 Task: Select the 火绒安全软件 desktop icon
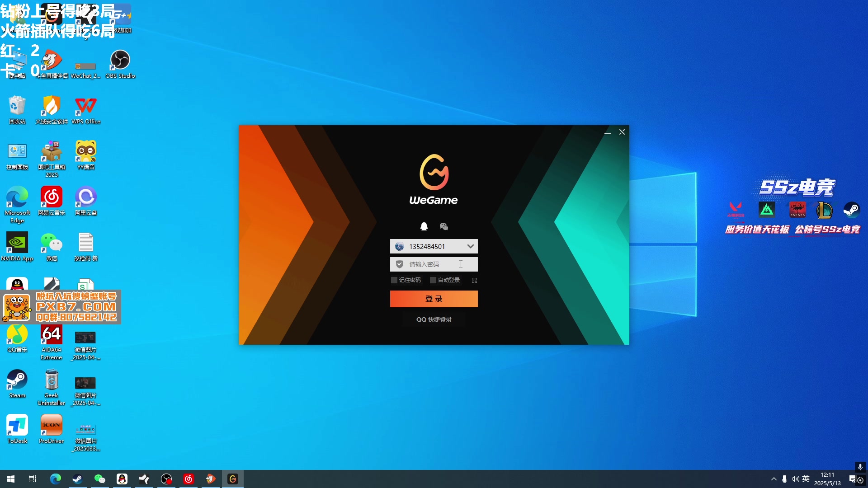pos(52,110)
